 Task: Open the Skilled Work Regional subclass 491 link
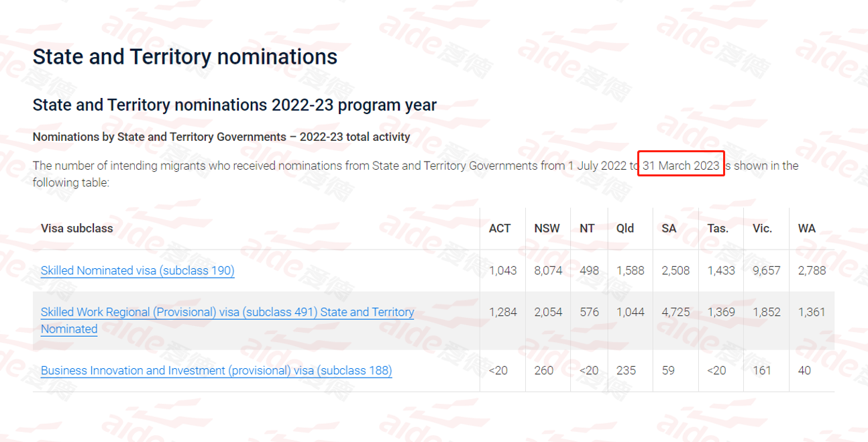[x=227, y=321]
